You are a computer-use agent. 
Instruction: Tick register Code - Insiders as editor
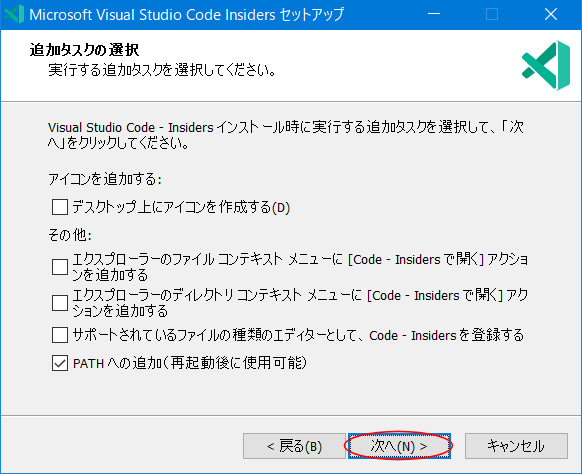[60, 335]
